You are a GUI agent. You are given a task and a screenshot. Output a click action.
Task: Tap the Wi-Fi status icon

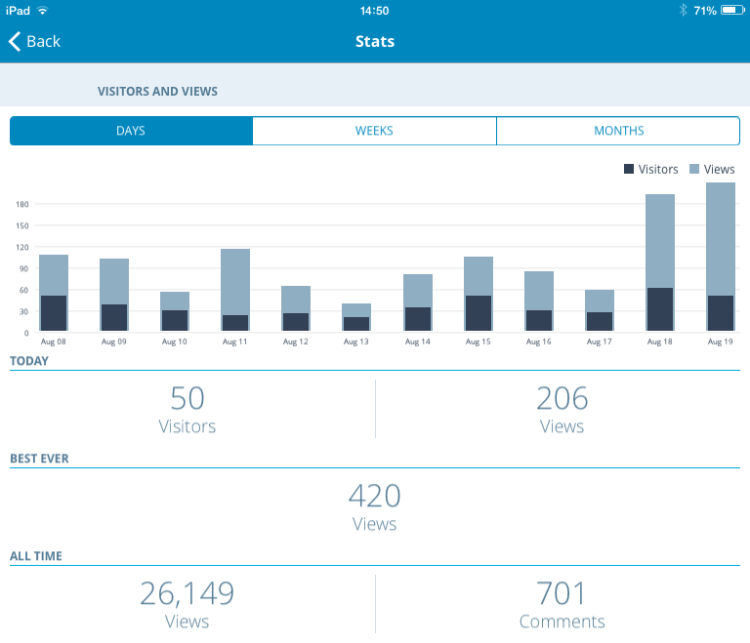click(x=42, y=10)
